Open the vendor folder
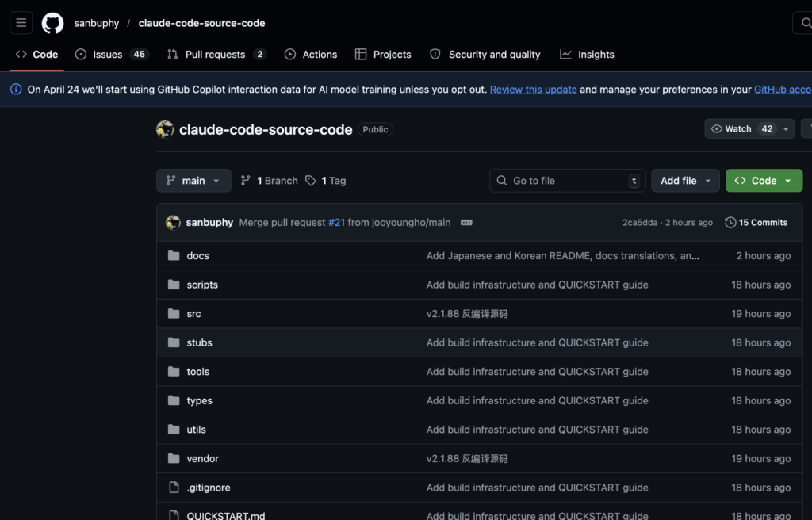812x520 pixels. [202, 458]
